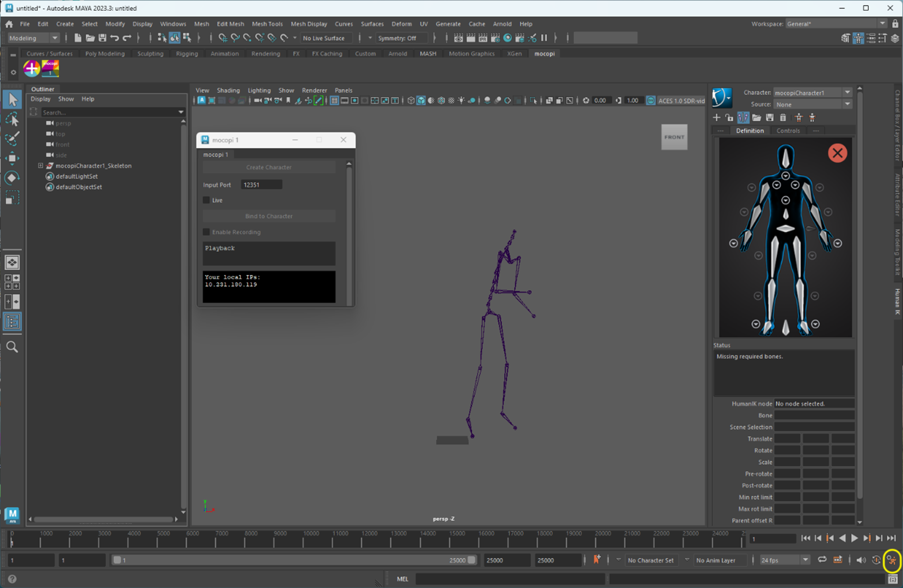Tick the Enable Recording checkbox

[206, 232]
